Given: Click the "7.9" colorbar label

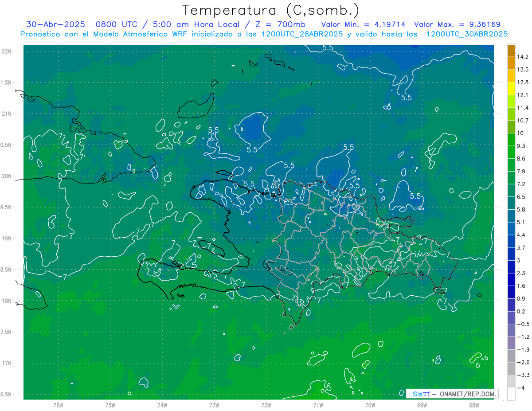Looking at the screenshot, I should click(x=522, y=172).
